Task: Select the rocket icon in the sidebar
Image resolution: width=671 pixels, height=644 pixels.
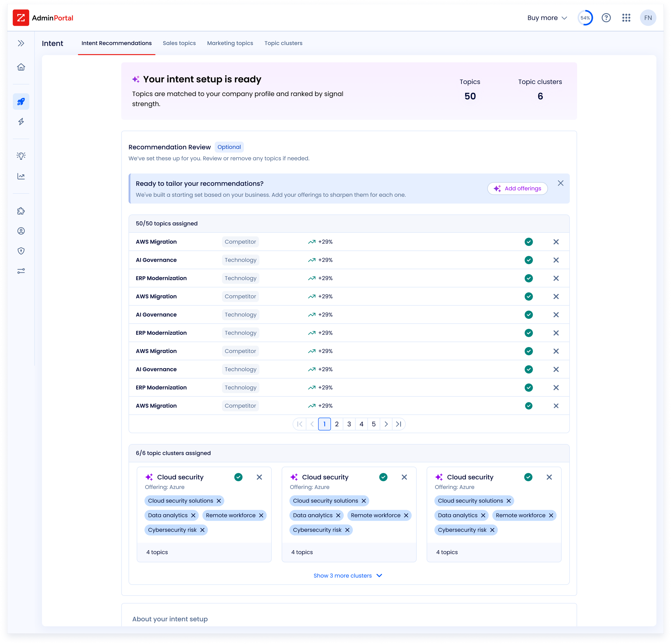Action: tap(21, 102)
